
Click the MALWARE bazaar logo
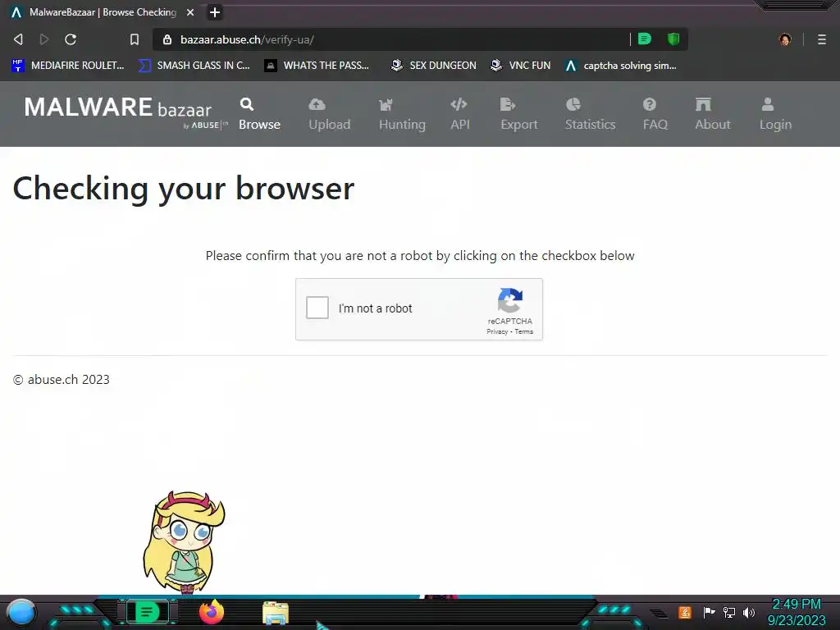click(125, 112)
